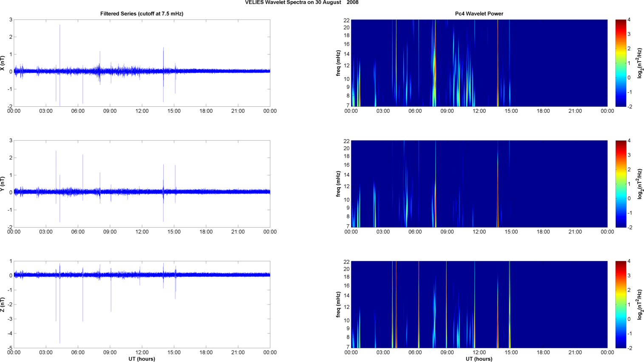Click the bottom wavelet plot's colorbar

coord(620,305)
